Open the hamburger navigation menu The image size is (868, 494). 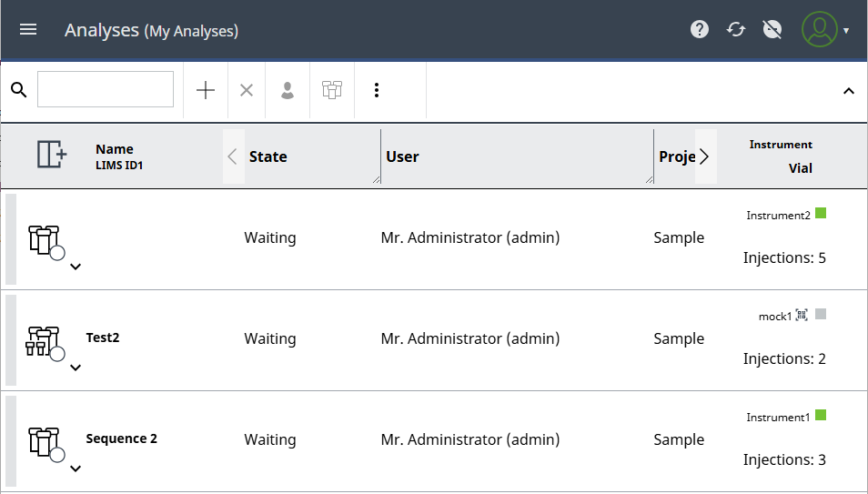pyautogui.click(x=28, y=29)
